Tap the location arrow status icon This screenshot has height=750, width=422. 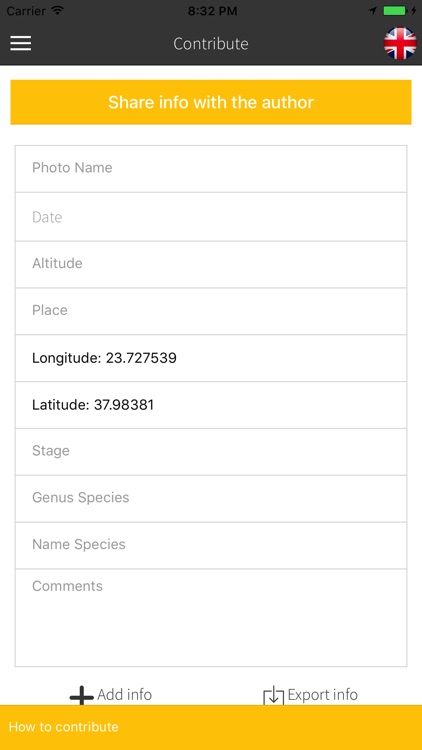click(x=374, y=11)
